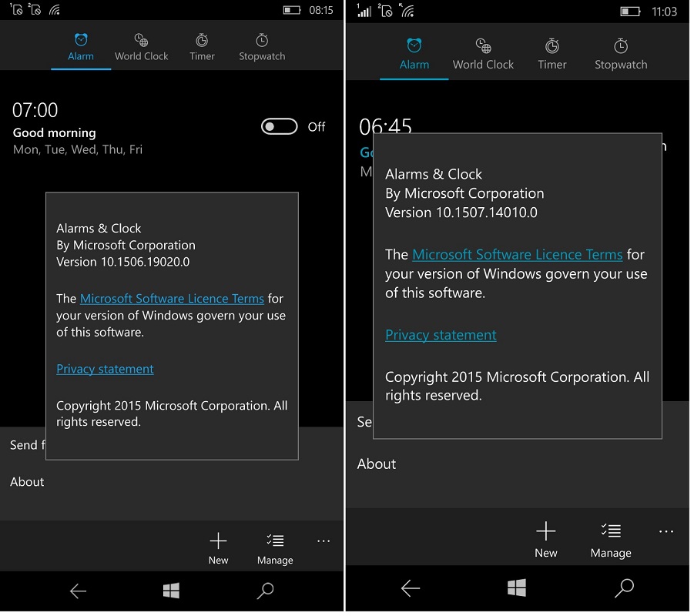Select the Stopwatch tab on the 08:15 phone
The height and width of the screenshot is (616, 694).
[262, 47]
